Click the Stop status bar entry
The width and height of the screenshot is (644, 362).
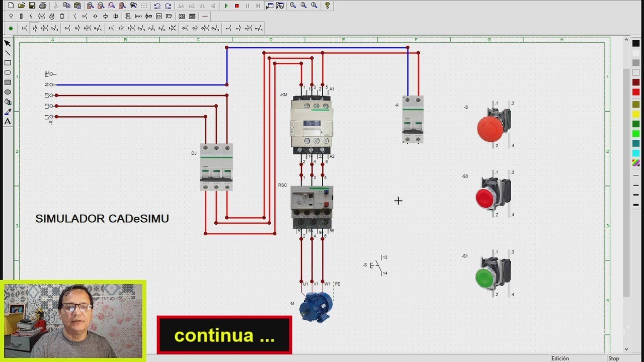[614, 358]
